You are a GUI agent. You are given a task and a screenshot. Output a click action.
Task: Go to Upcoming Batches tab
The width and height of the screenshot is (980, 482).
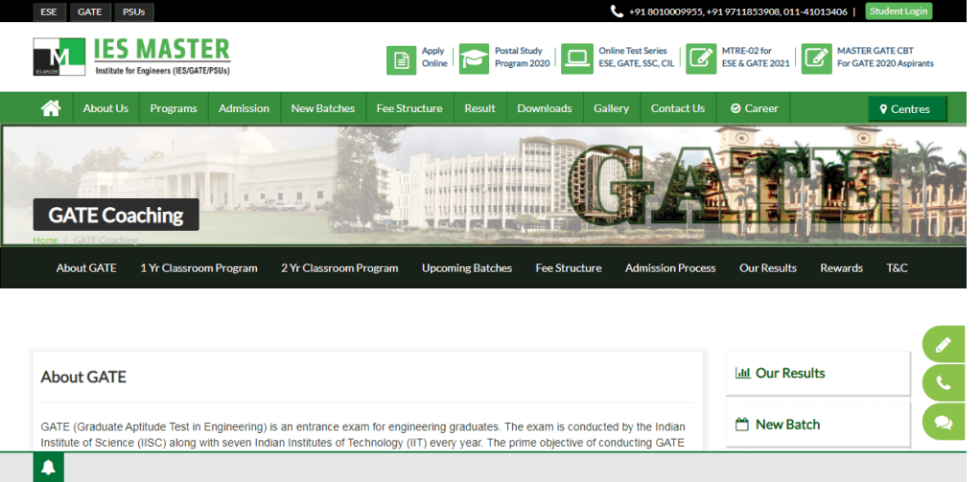[467, 268]
